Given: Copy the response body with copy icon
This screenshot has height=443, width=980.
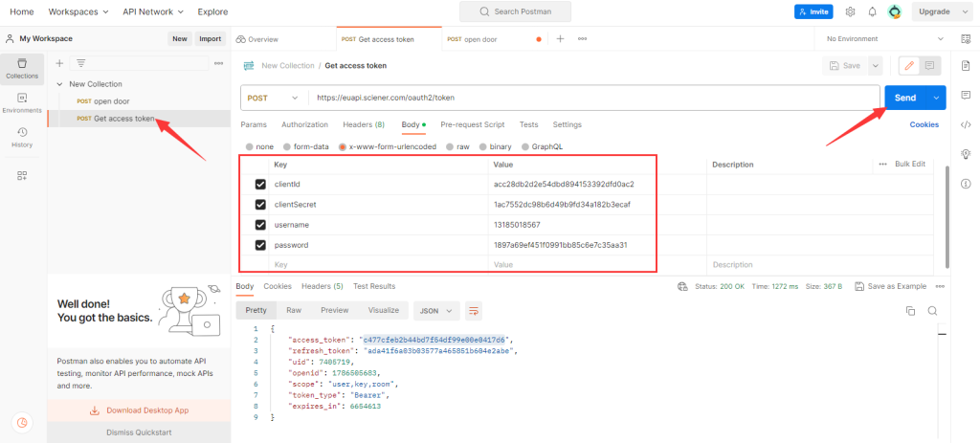Looking at the screenshot, I should point(910,311).
